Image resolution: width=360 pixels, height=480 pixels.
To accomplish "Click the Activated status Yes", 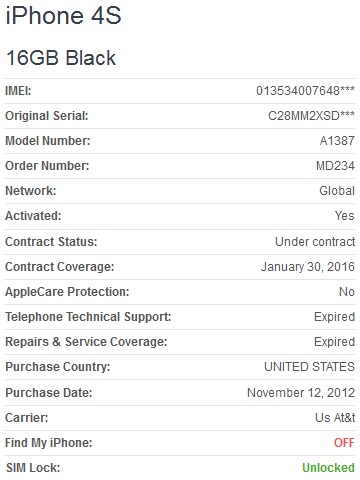I will (x=345, y=216).
